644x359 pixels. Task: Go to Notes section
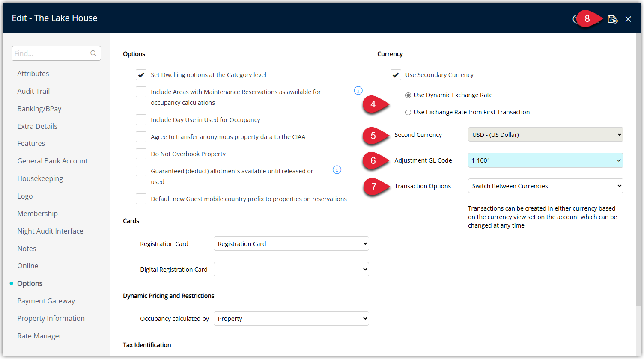click(27, 249)
